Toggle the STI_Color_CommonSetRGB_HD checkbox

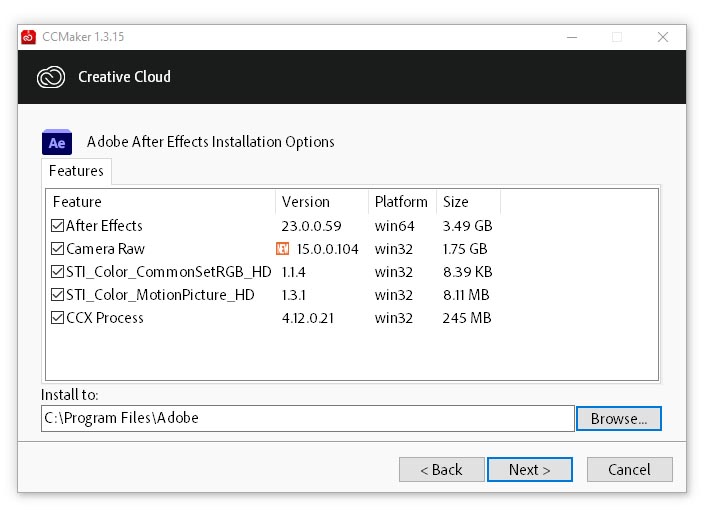(x=58, y=271)
